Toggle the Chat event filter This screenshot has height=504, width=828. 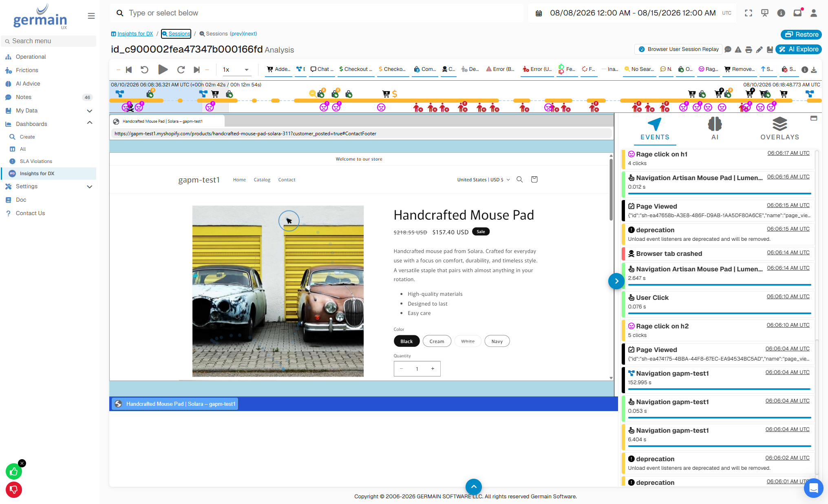(322, 69)
